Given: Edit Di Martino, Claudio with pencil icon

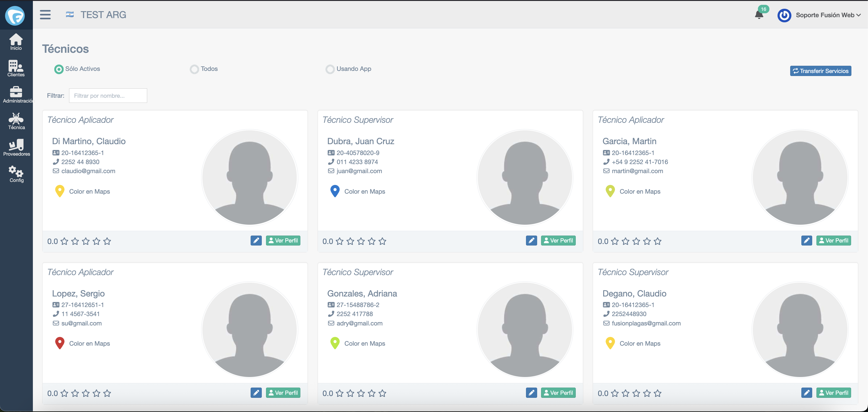Looking at the screenshot, I should click(256, 240).
